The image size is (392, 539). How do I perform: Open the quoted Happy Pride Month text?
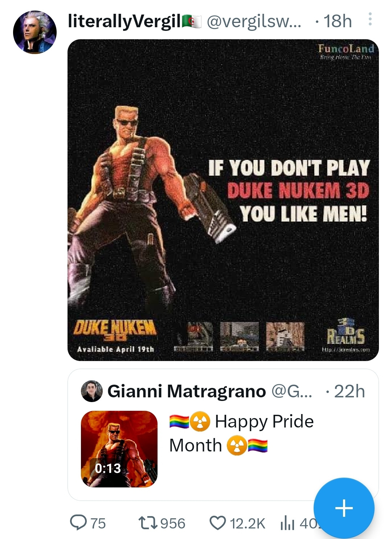click(241, 433)
